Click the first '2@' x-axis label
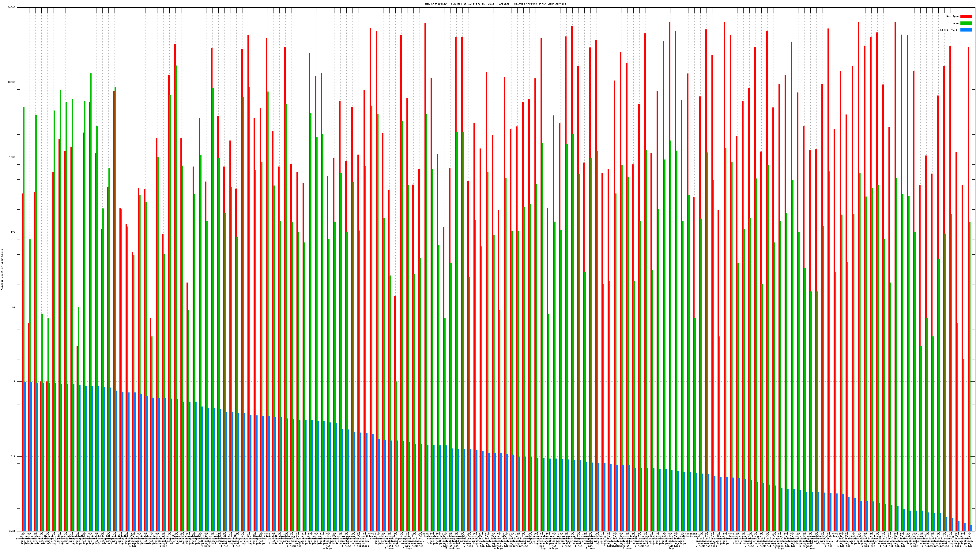Screen dimensions: 980x551 pyautogui.click(x=23, y=534)
